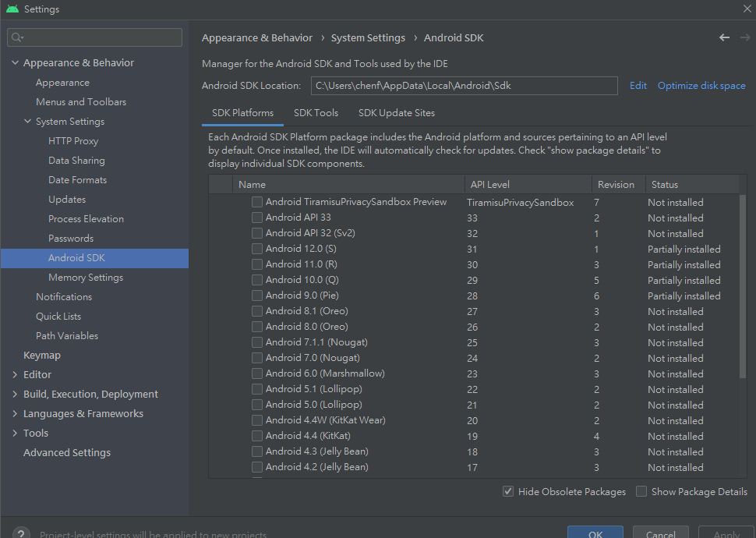The image size is (756, 538).
Task: Enable Show Package Details checkbox
Action: 641,491
